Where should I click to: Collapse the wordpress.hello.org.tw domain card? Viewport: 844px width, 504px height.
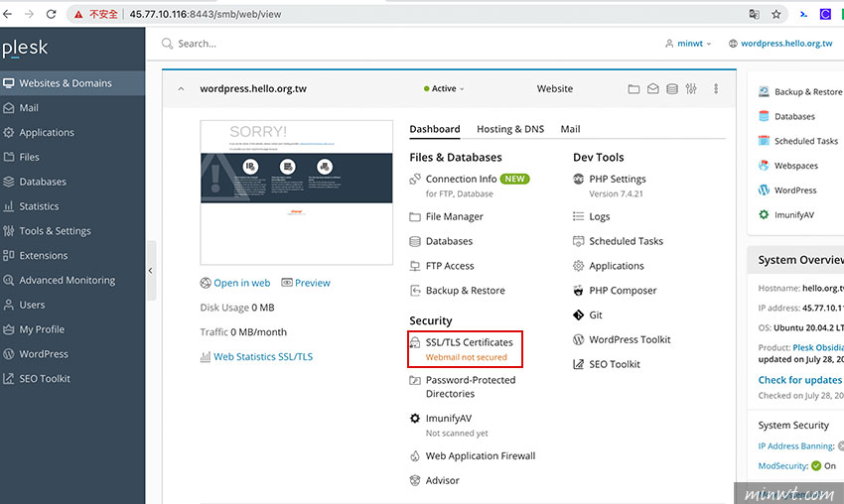click(x=182, y=88)
